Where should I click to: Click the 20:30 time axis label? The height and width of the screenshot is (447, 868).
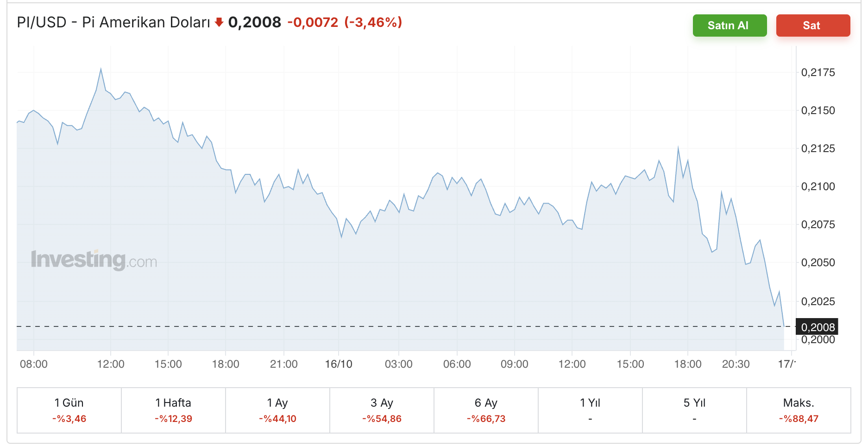coord(736,364)
